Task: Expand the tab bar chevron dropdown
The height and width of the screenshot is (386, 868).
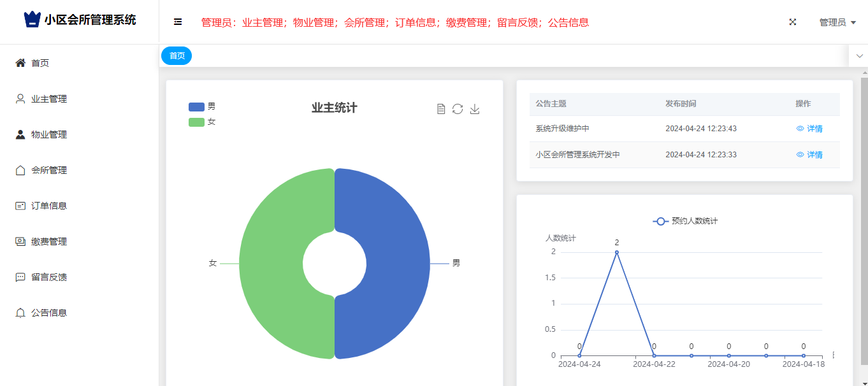Action: pos(859,56)
